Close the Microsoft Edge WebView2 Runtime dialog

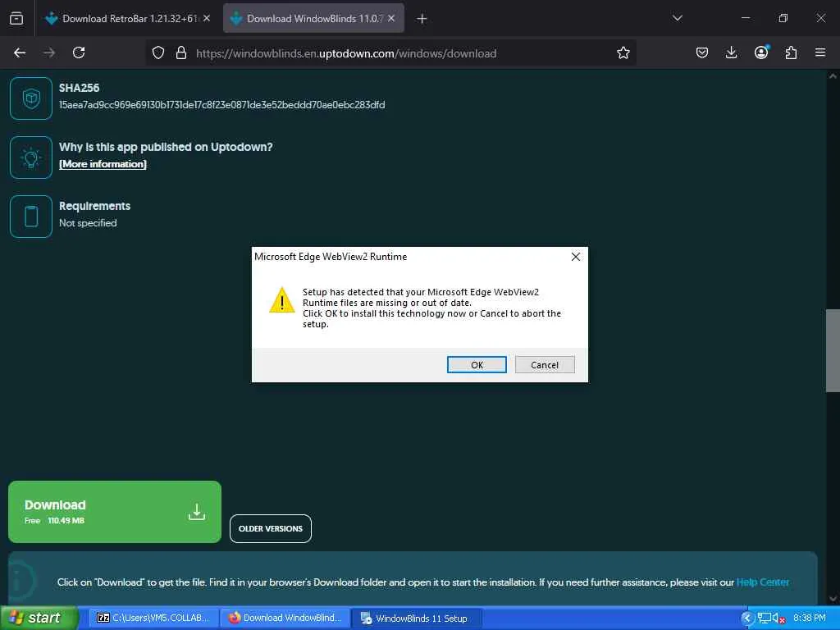coord(575,257)
